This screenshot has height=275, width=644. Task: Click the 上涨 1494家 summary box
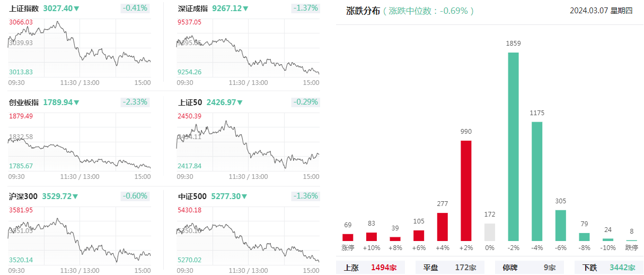click(370, 268)
